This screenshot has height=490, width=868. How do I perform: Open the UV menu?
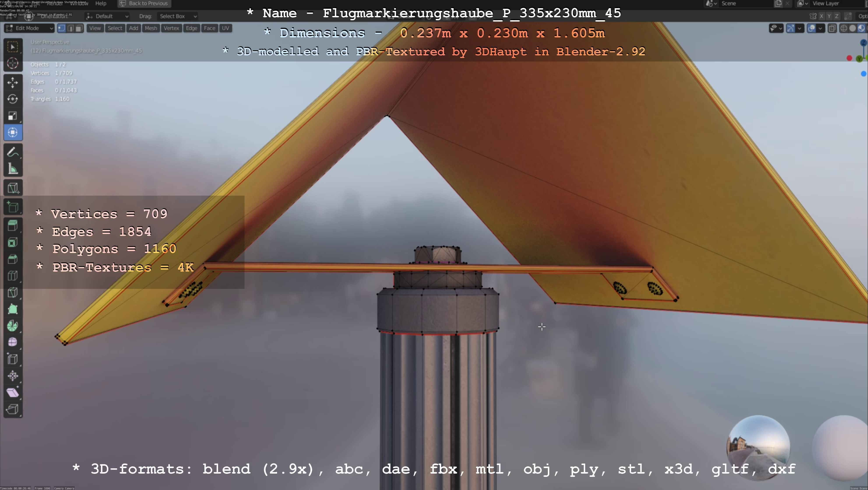225,28
